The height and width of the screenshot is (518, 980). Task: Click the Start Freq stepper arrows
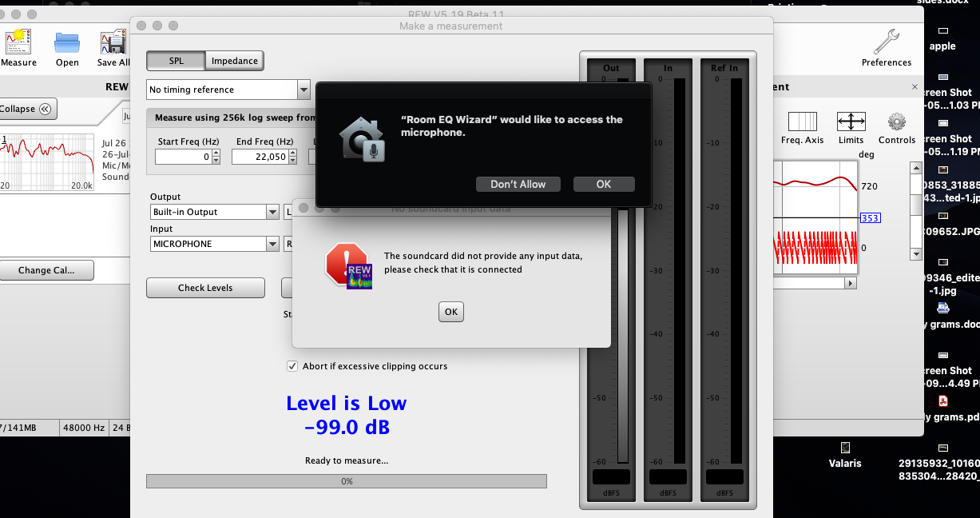(216, 157)
